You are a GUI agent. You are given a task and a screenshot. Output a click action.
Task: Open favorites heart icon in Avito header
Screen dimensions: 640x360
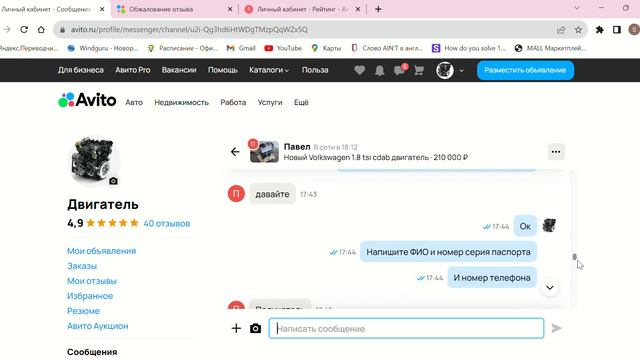coord(360,70)
